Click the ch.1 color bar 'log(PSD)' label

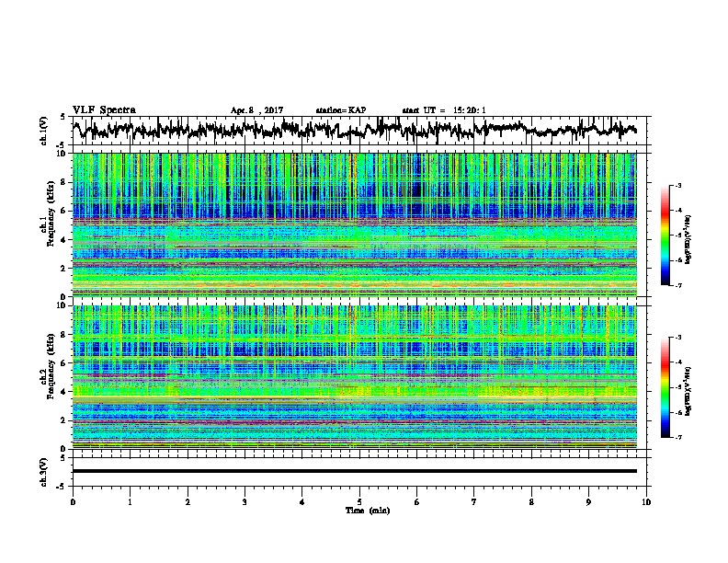(688, 240)
